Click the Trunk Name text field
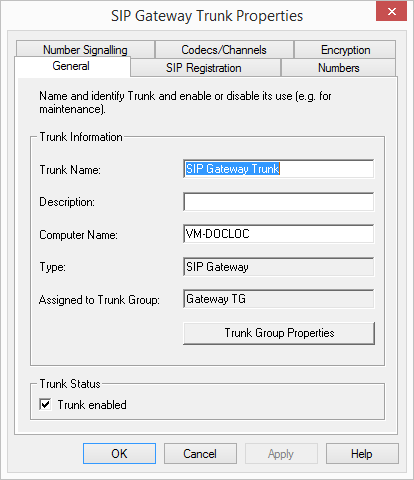Image resolution: width=414 pixels, height=480 pixels. (278, 169)
